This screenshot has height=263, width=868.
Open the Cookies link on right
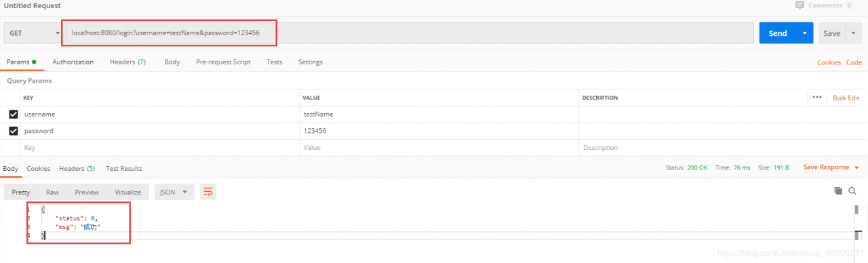tap(829, 62)
